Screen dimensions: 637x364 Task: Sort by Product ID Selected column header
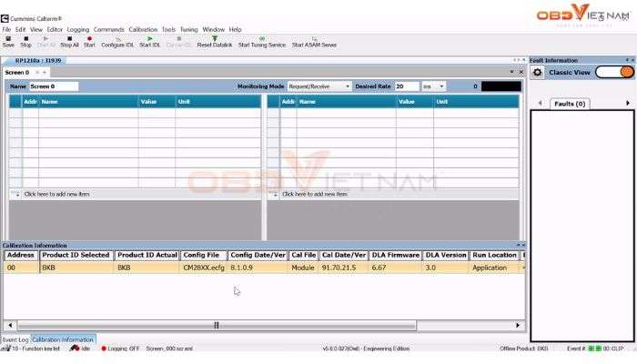click(76, 255)
